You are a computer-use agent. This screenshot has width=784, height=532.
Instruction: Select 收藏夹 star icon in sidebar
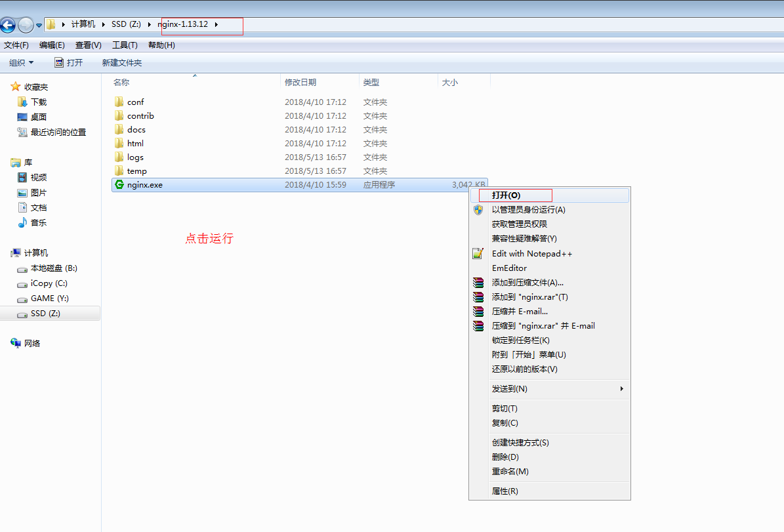pyautogui.click(x=16, y=87)
